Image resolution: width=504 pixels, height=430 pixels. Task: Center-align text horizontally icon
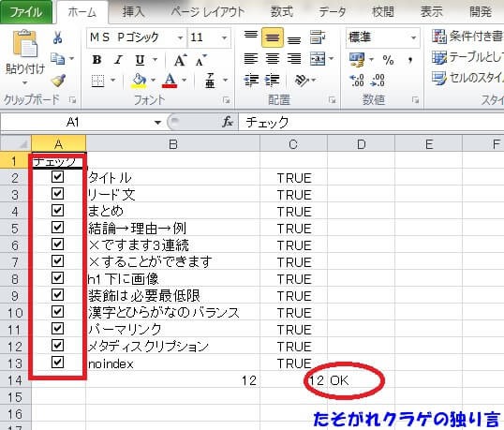click(273, 59)
